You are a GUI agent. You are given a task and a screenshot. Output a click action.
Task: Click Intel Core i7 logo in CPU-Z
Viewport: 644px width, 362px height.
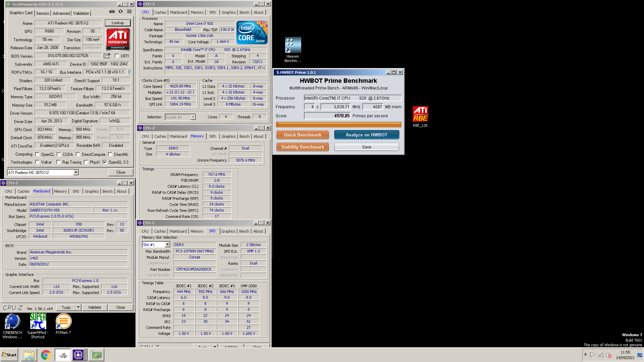point(252,33)
